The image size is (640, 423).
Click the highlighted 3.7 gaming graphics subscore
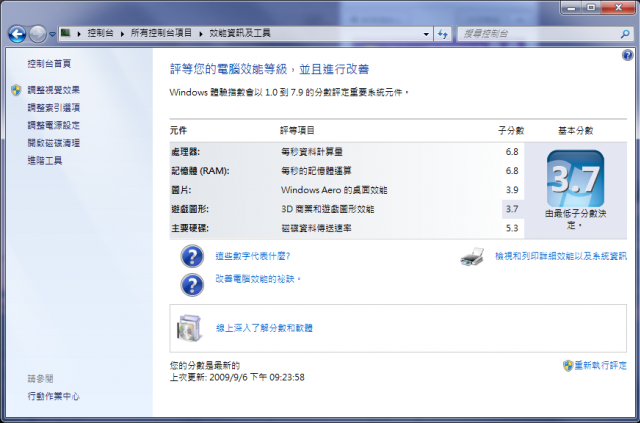[x=512, y=209]
